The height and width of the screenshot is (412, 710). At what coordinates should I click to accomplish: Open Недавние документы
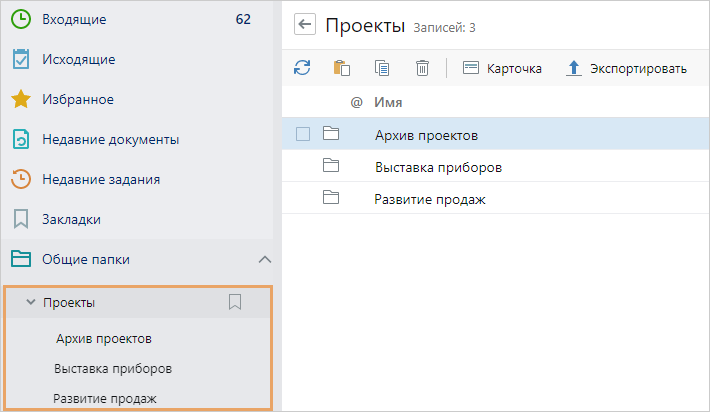click(110, 139)
